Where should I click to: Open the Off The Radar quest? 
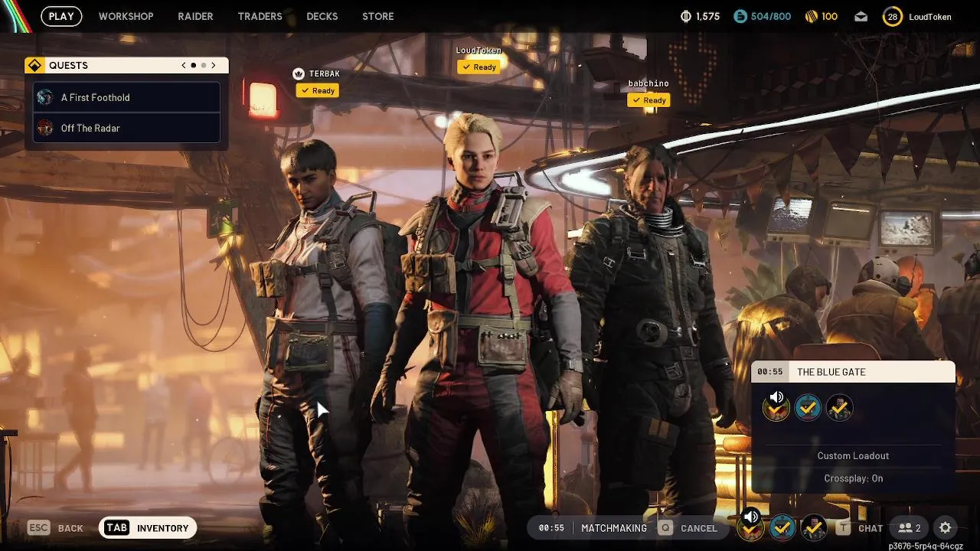click(x=127, y=128)
